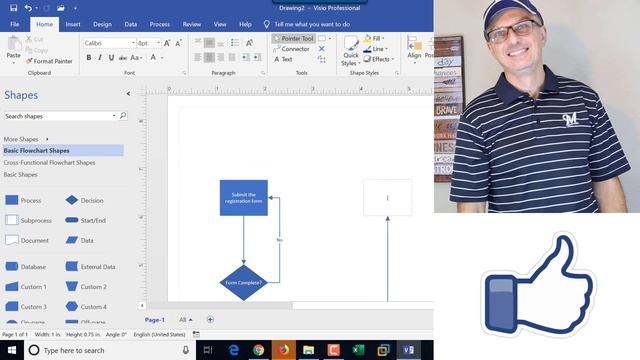Select the Connector tool
This screenshot has width=640, height=360.
[x=291, y=49]
